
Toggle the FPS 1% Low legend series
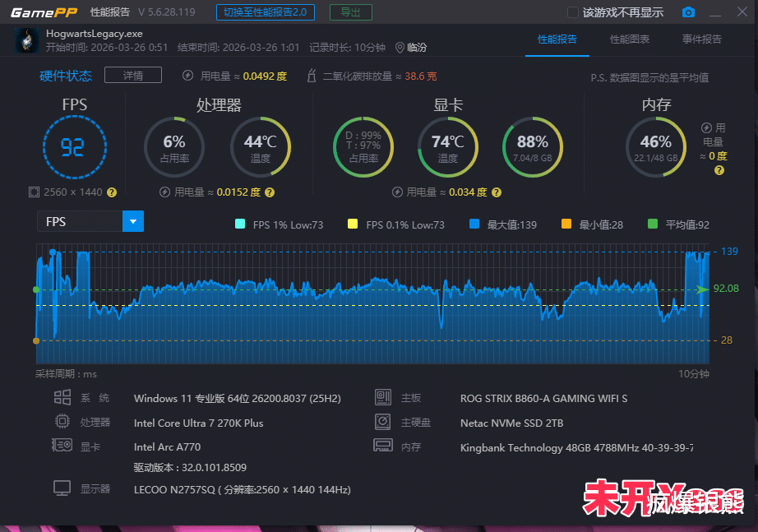pos(279,224)
